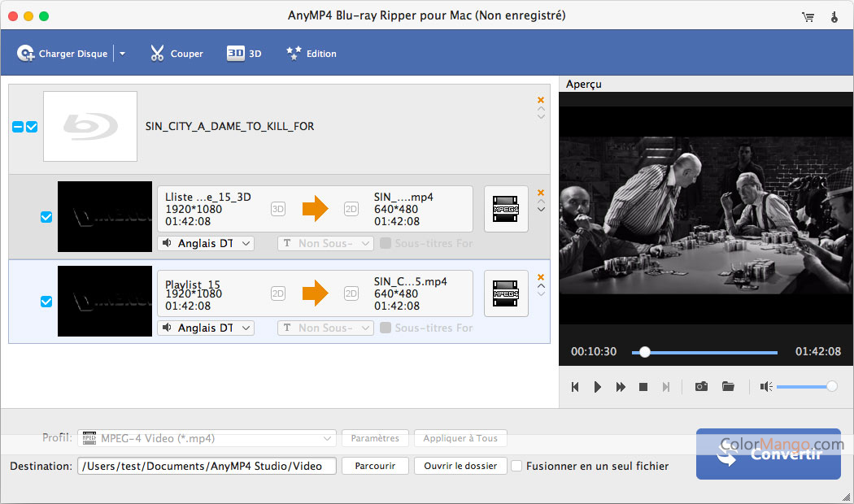Click the Paramètres button
The image size is (854, 504).
pos(375,438)
